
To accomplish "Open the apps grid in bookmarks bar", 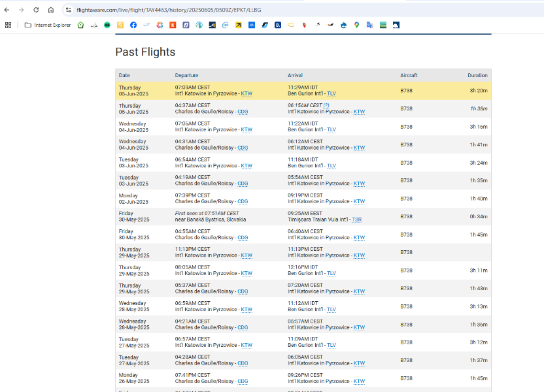I will pyautogui.click(x=8, y=25).
